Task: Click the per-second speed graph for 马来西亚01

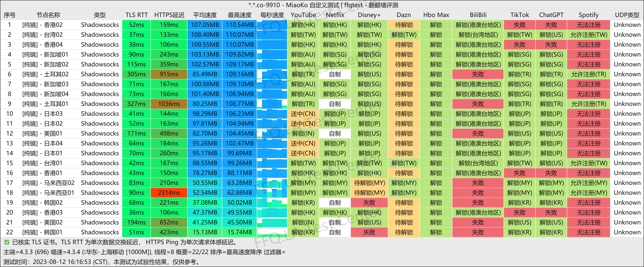Action: click(x=272, y=193)
